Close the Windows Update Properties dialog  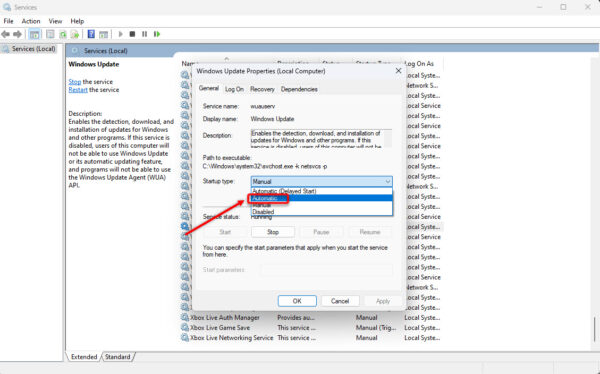398,71
